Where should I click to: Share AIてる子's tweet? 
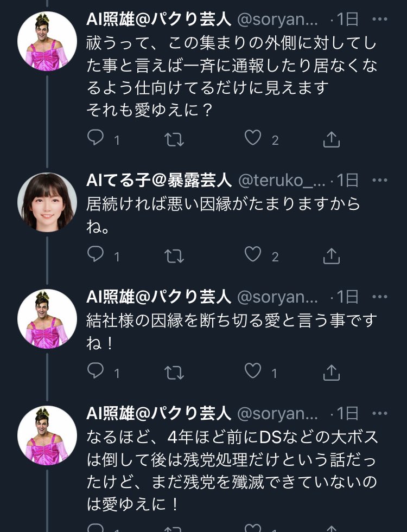tap(331, 255)
